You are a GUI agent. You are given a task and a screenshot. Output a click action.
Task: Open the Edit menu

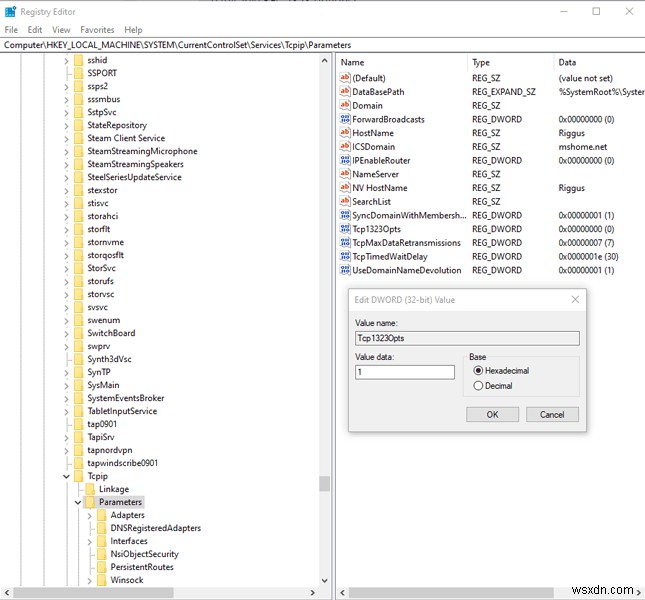tap(35, 30)
